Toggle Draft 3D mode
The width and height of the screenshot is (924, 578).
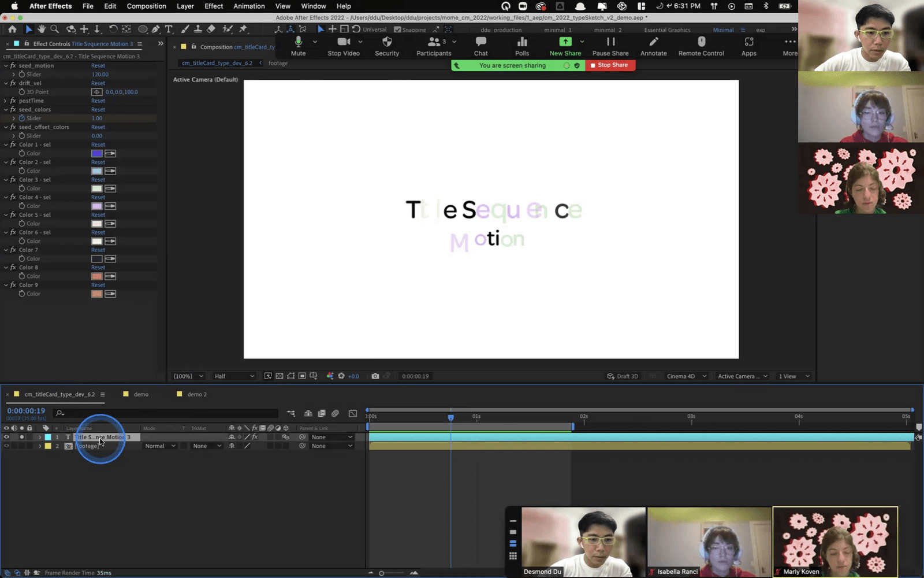click(x=623, y=376)
